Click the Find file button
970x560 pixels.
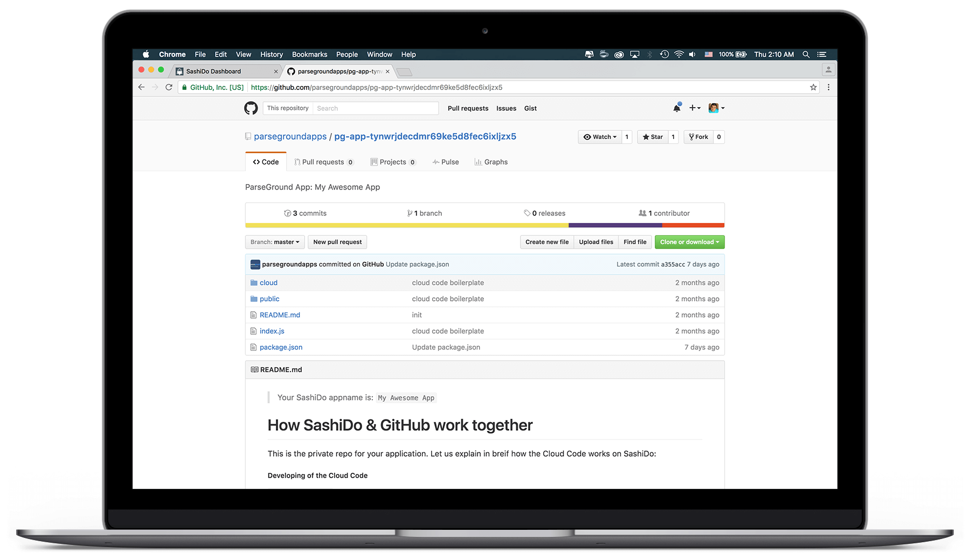(635, 242)
